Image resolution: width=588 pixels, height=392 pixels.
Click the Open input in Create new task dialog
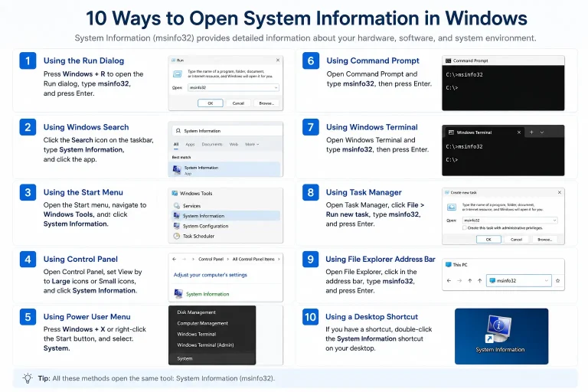(x=510, y=220)
